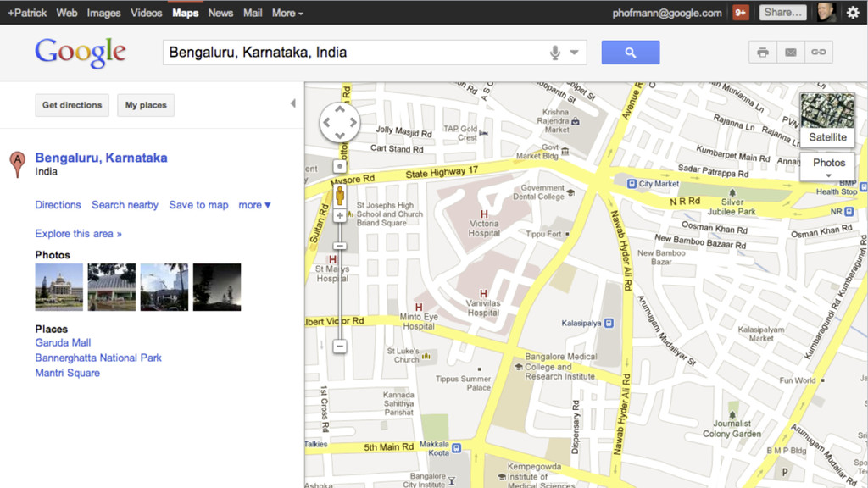Click Get directions button
This screenshot has height=488, width=868.
click(x=72, y=105)
